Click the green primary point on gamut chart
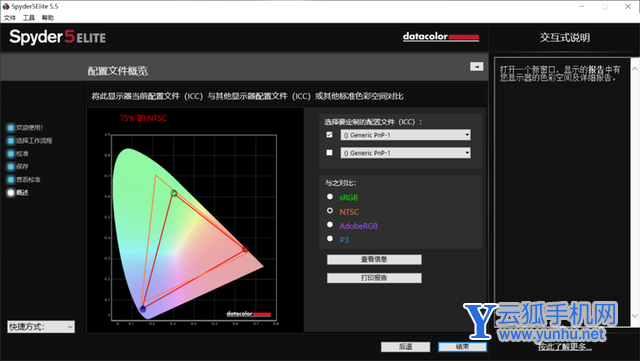Screen dimensions: 640x361 [x=174, y=193]
